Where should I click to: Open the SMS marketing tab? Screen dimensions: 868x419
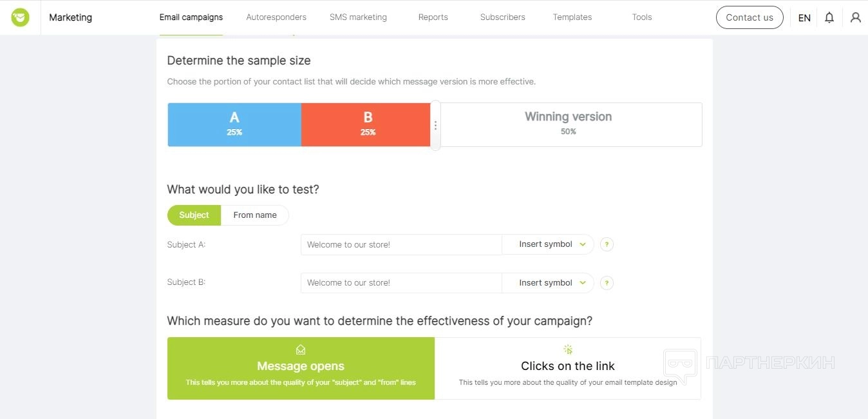click(x=358, y=17)
